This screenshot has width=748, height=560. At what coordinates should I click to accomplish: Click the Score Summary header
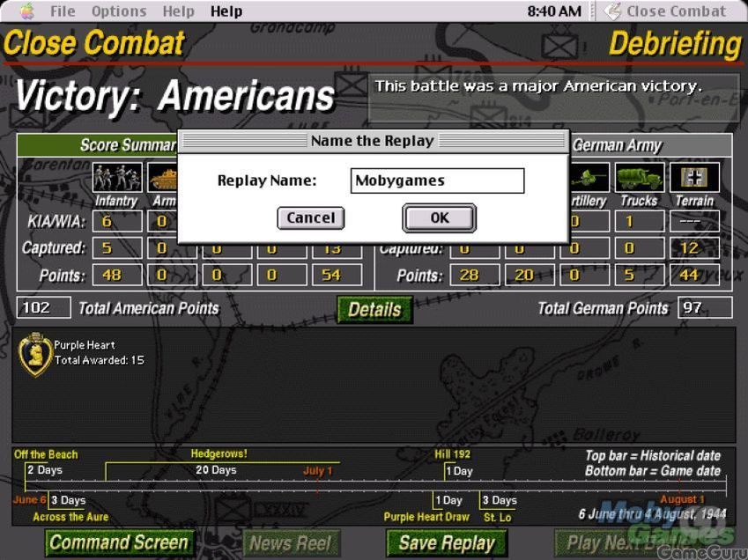coord(129,145)
